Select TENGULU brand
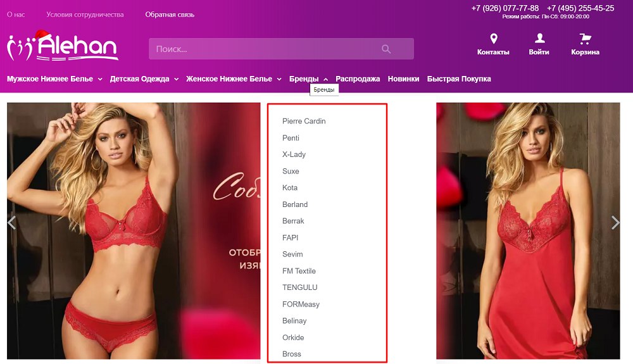 click(300, 288)
